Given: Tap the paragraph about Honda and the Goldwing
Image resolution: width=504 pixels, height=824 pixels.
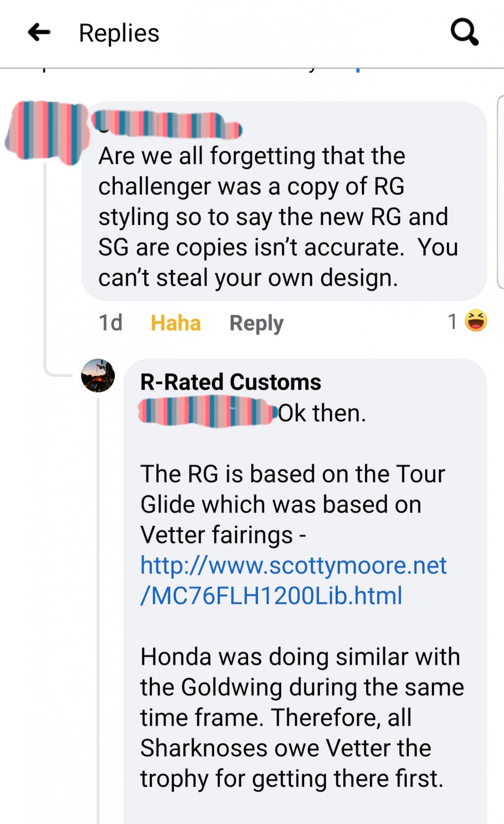Looking at the screenshot, I should pyautogui.click(x=301, y=717).
